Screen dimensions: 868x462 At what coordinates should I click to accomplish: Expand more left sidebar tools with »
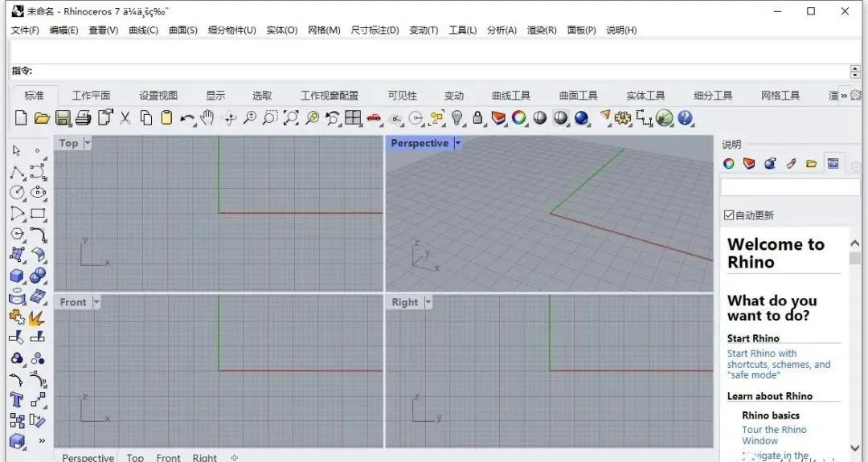(x=42, y=441)
